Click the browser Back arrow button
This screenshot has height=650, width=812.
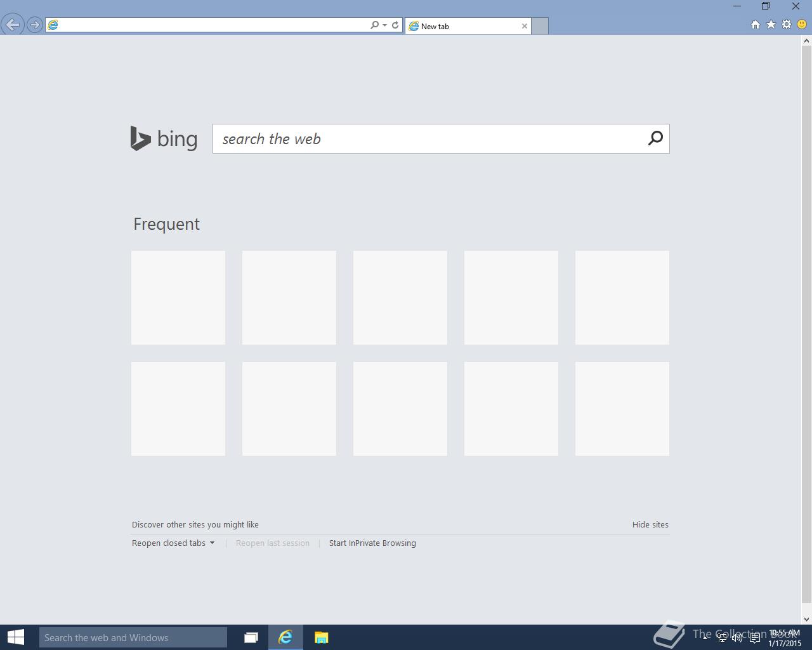click(x=13, y=25)
